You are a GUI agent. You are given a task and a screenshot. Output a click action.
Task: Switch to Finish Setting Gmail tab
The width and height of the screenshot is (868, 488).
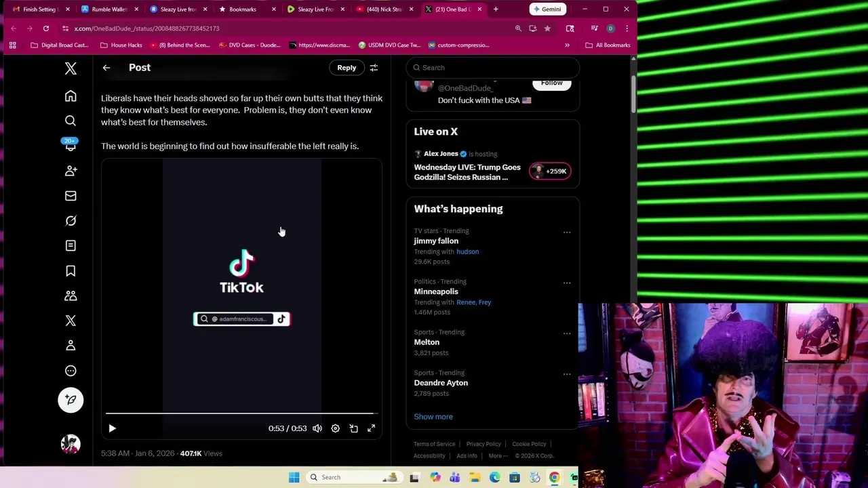pyautogui.click(x=41, y=9)
